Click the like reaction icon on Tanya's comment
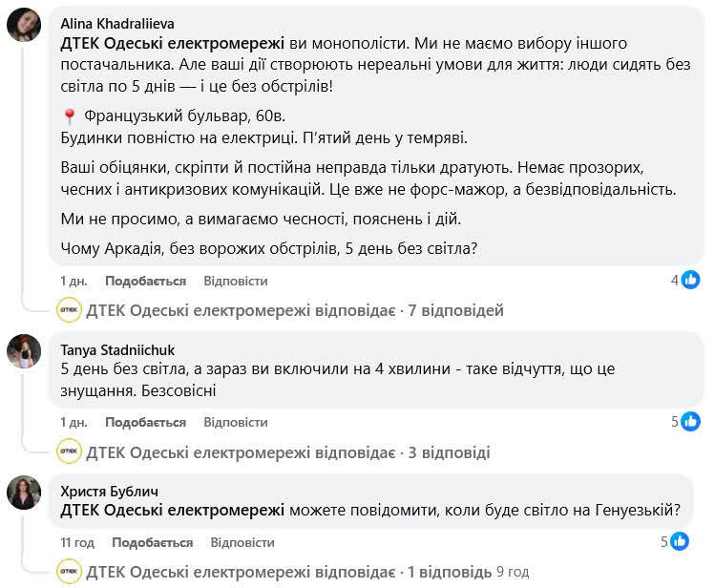This screenshot has width=715, height=588. 690,421
